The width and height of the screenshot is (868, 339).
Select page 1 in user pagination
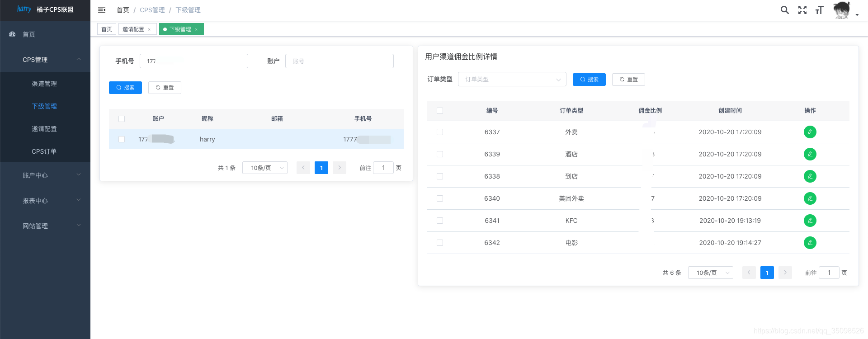[321, 168]
